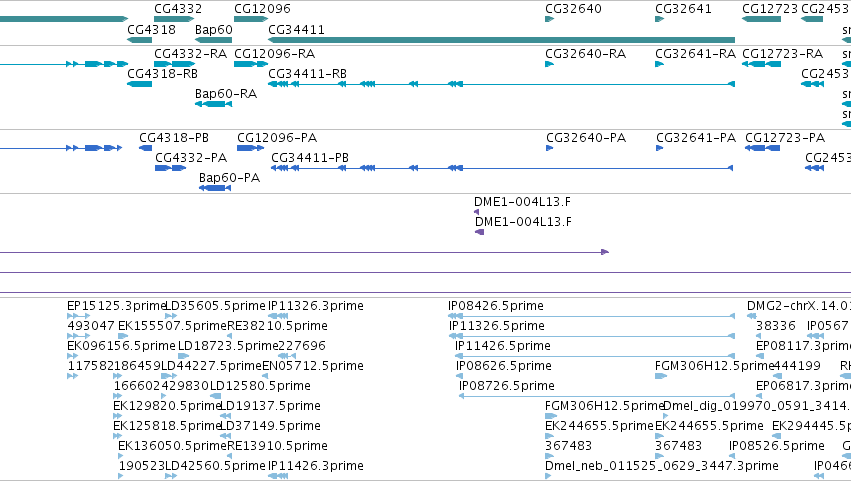Screen dimensions: 851x481
Task: Open the RE38210.5prime EST label
Action: [277, 326]
